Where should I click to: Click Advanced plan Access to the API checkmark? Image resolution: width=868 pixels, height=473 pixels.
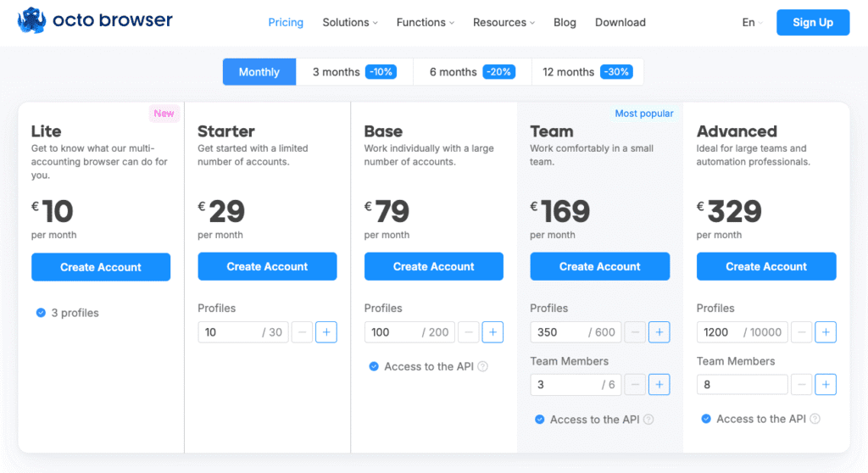[706, 419]
